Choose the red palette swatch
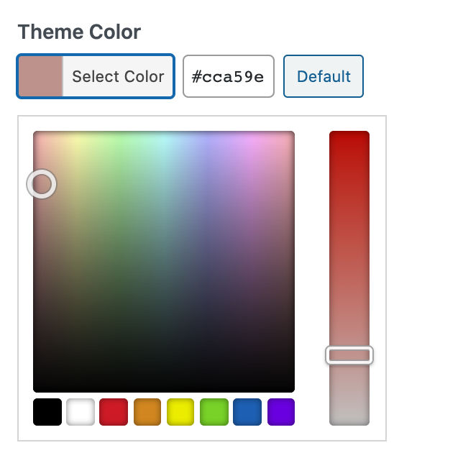Image resolution: width=463 pixels, height=476 pixels. (114, 412)
